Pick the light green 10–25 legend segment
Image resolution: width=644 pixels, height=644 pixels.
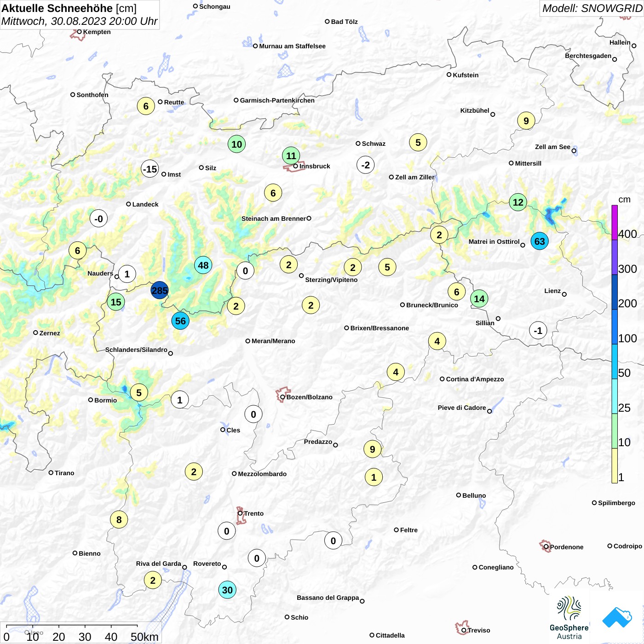click(x=615, y=431)
